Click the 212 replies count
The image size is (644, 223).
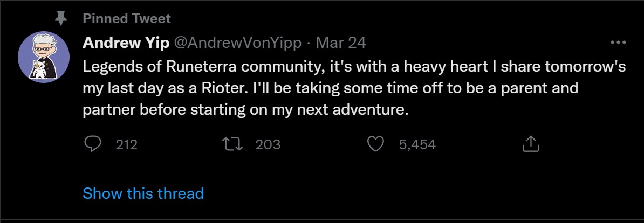pyautogui.click(x=127, y=144)
